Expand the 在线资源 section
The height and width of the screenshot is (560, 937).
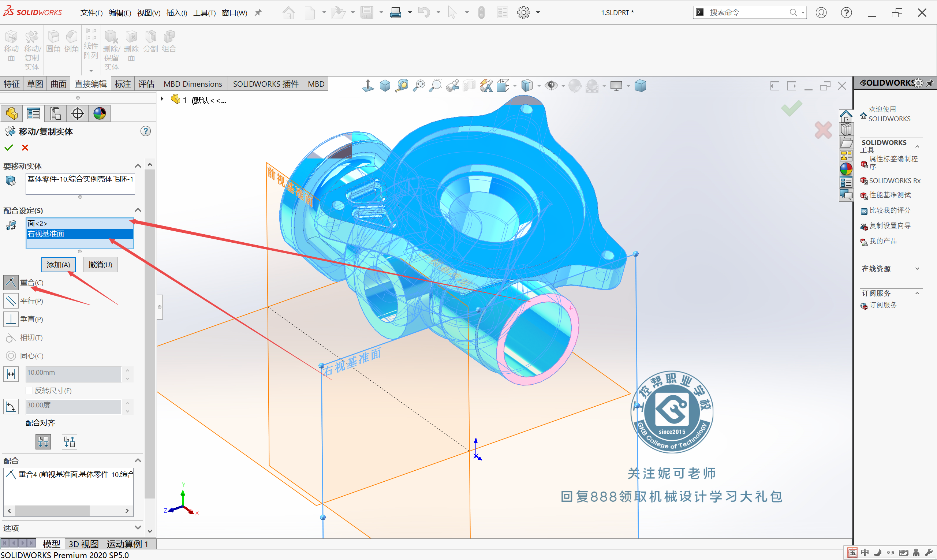[917, 269]
